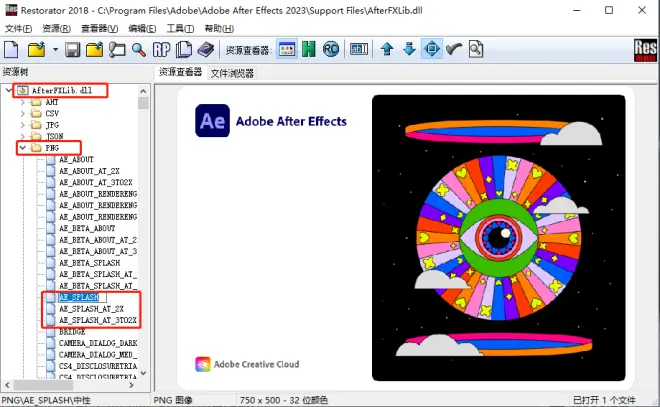Viewport: 660px width, 407px height.
Task: Select the BRIDGE resource
Action: 72,332
